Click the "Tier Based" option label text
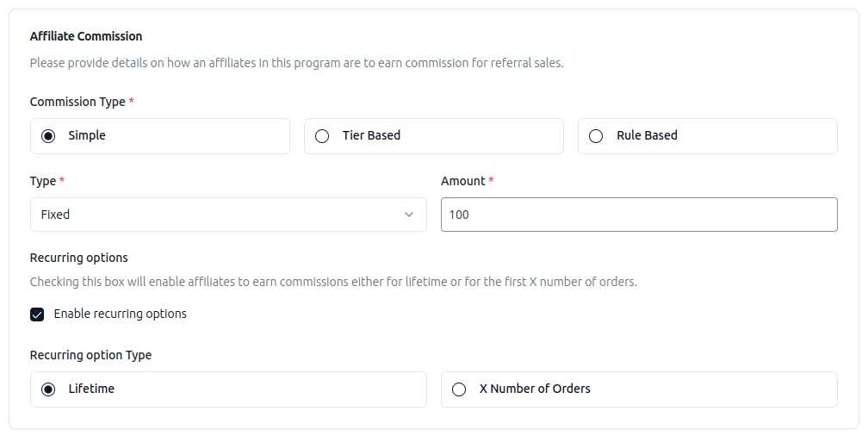Viewport: 868px width, 436px height. tap(371, 135)
